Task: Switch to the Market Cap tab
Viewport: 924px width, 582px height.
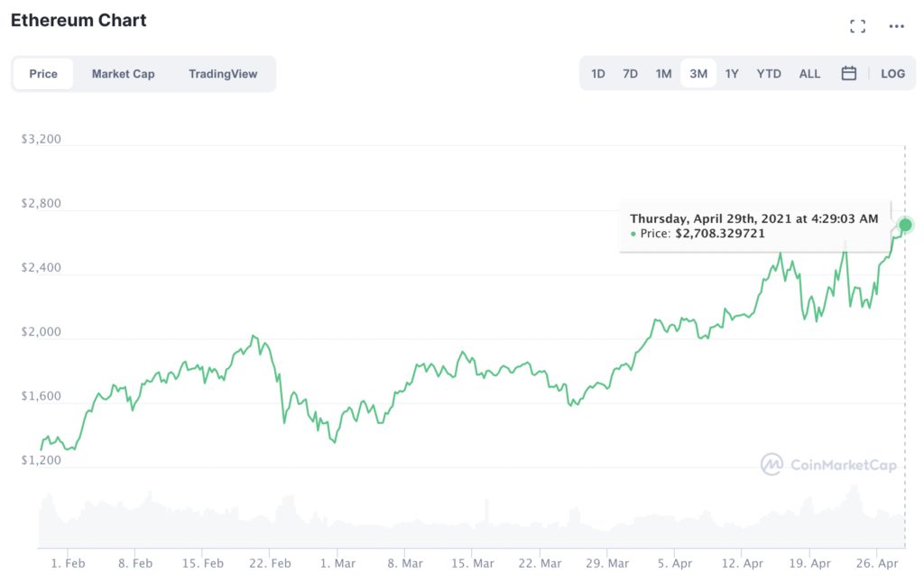Action: [123, 74]
